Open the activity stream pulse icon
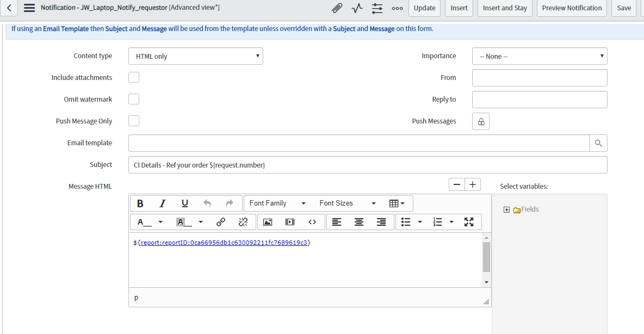This screenshot has height=334, width=644. point(357,8)
